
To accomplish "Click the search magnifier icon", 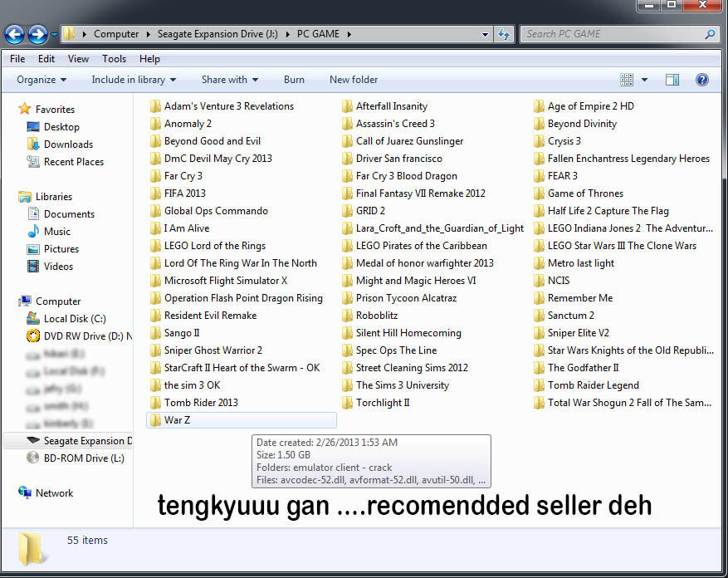I will tap(710, 34).
